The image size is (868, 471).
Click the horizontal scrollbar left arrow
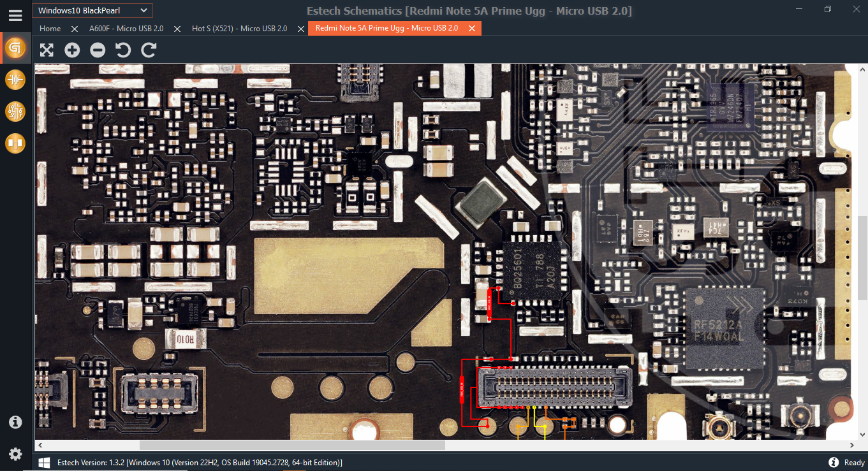point(40,445)
